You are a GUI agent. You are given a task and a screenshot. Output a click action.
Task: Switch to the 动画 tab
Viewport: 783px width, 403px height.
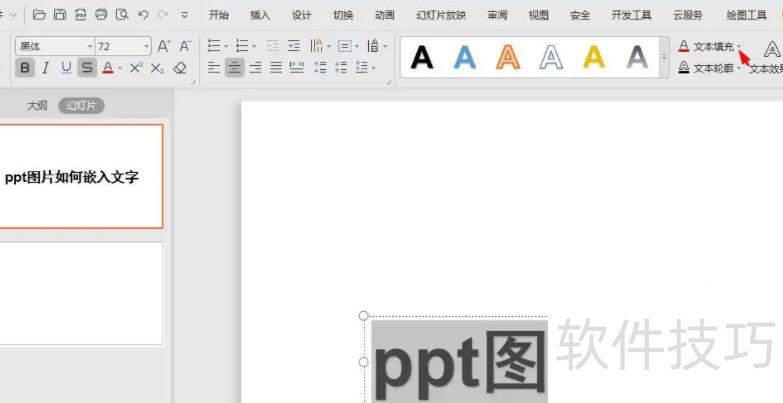click(385, 15)
